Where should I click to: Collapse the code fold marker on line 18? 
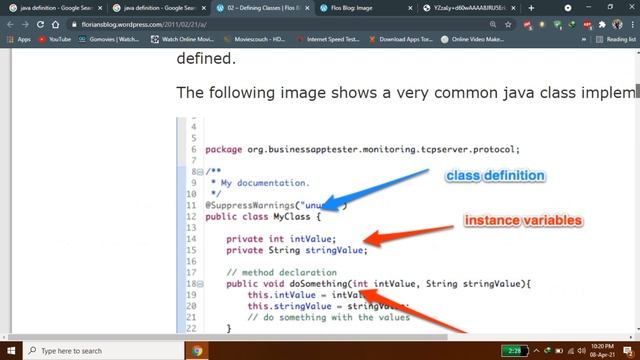click(200, 284)
